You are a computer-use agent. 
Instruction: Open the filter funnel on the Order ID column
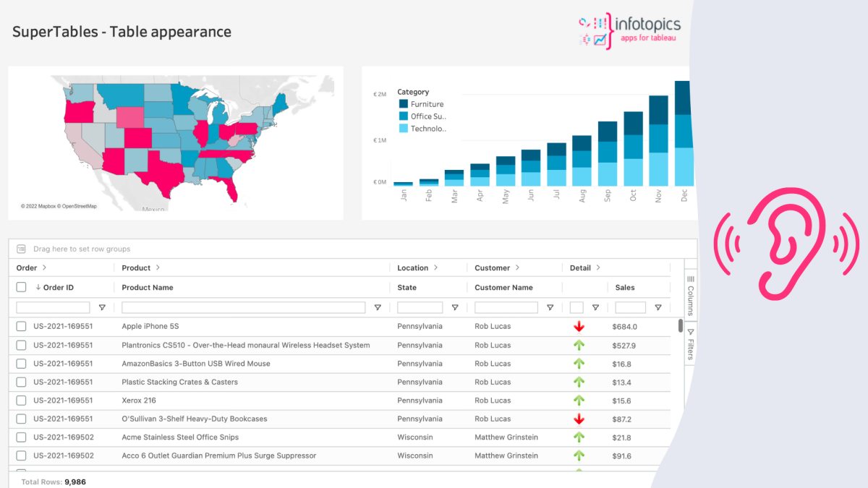click(102, 307)
